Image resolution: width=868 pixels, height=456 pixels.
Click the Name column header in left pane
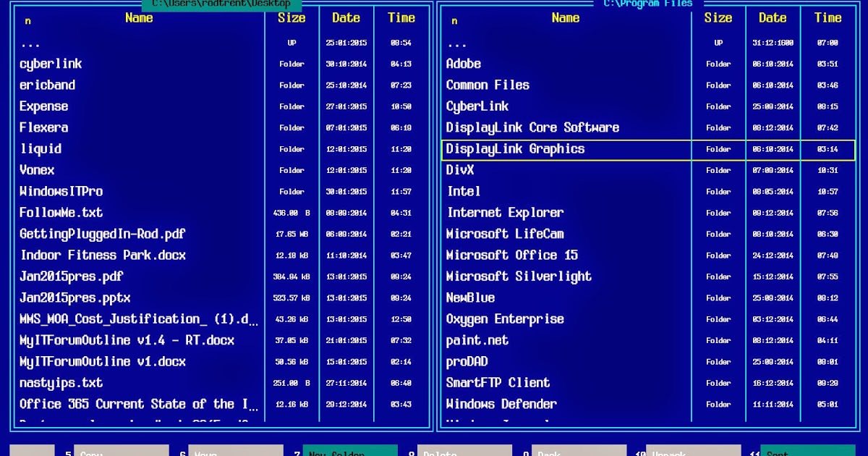point(139,18)
